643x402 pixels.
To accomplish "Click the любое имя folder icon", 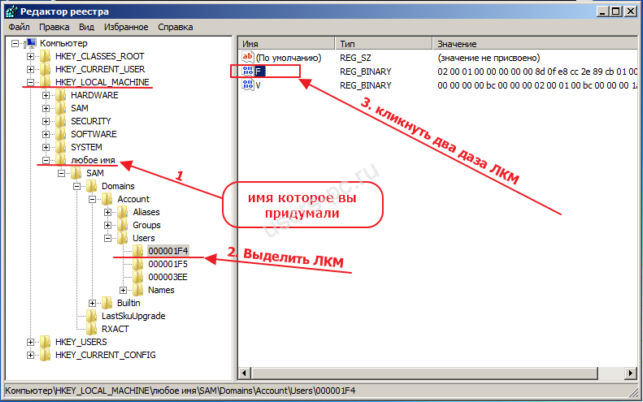I will [x=61, y=160].
